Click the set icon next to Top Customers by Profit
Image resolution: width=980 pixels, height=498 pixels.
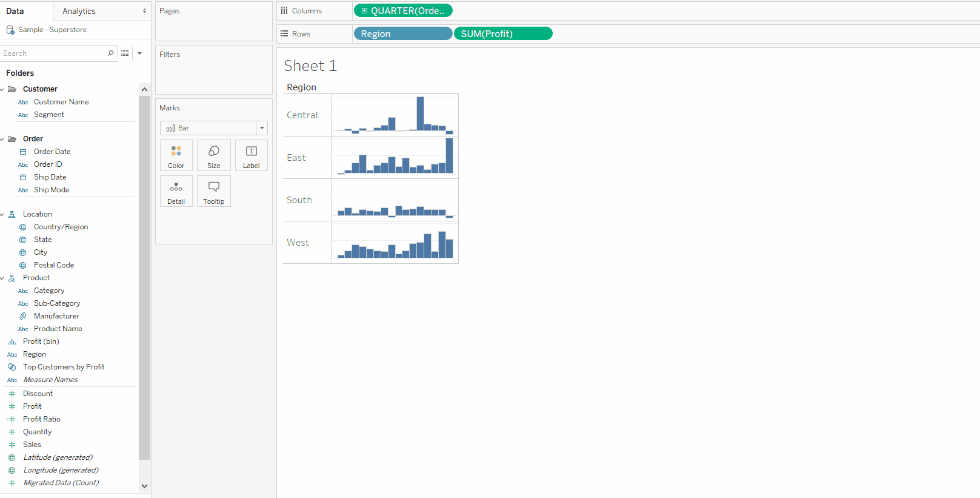[x=12, y=367]
